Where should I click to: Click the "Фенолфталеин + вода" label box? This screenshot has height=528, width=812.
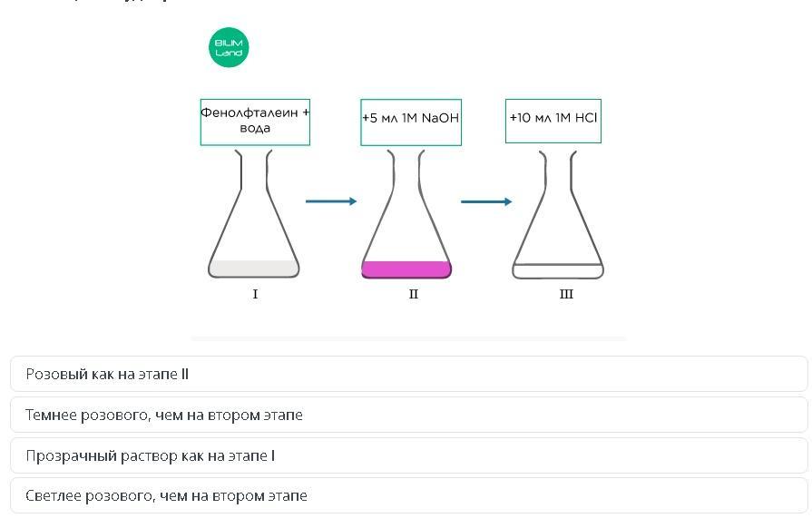pyautogui.click(x=255, y=122)
